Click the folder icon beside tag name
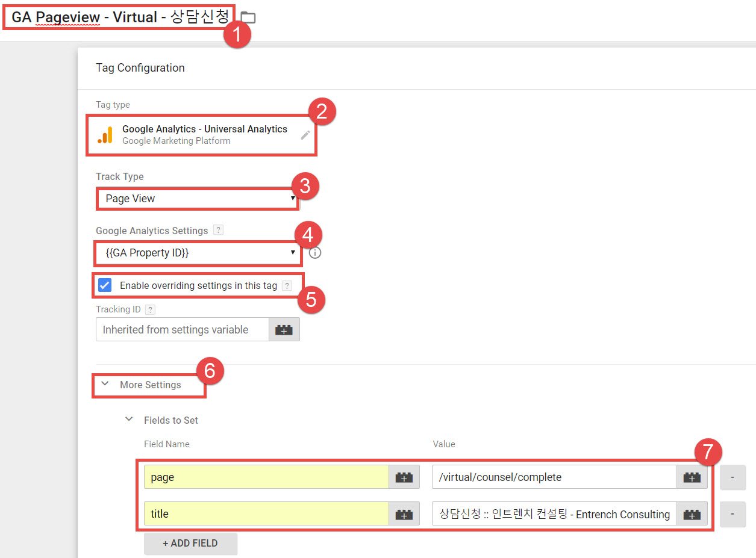 (248, 17)
